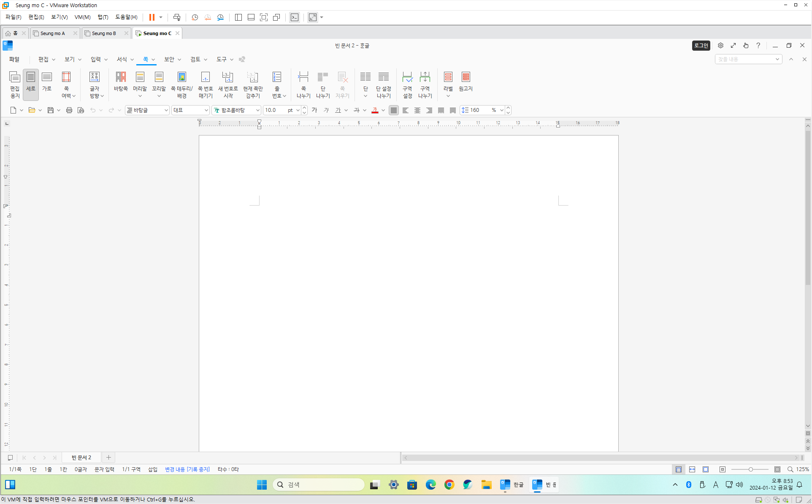Expand the 바탕글 style dropdown
812x504 pixels.
click(166, 110)
